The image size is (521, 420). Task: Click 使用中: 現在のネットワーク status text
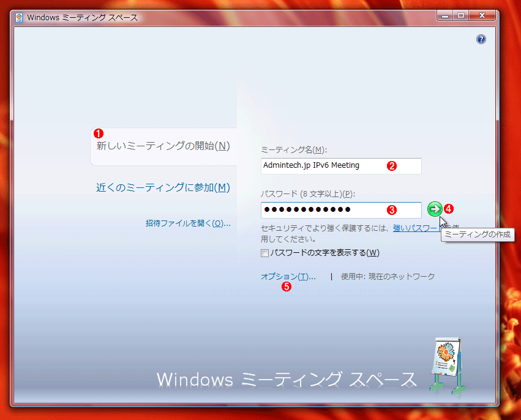388,277
